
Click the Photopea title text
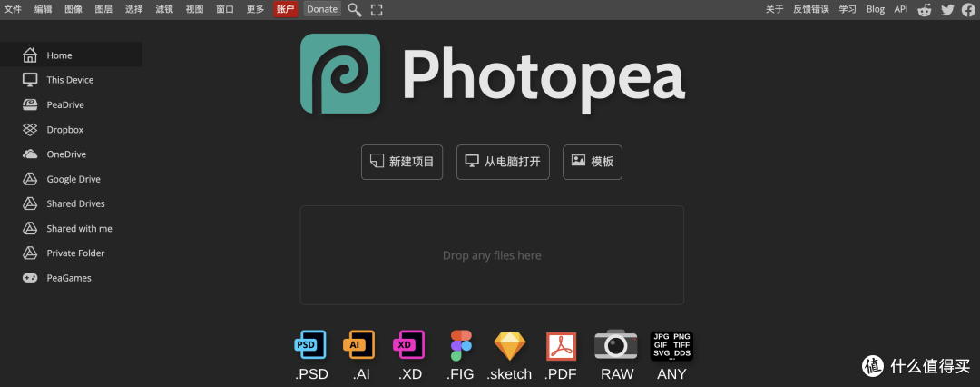click(544, 78)
